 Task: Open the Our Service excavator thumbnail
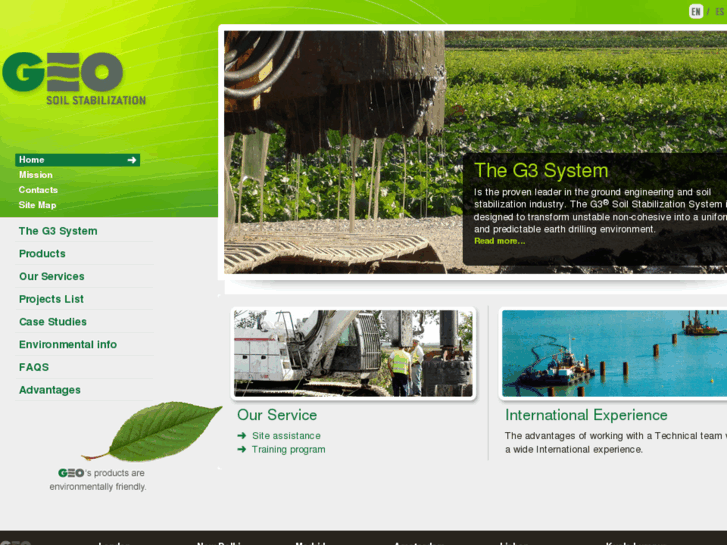pyautogui.click(x=353, y=353)
